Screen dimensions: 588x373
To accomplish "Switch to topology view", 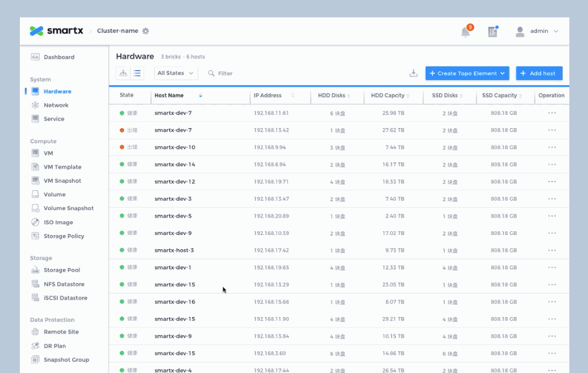I will pyautogui.click(x=123, y=73).
